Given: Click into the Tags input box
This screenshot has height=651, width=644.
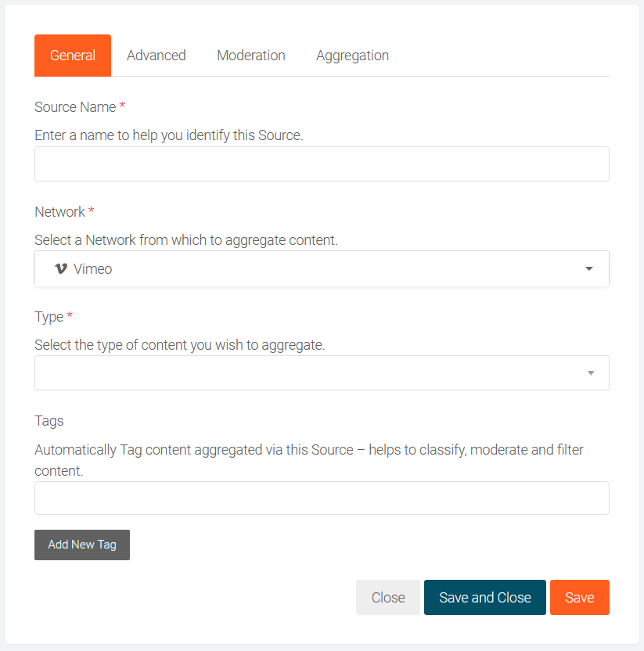Looking at the screenshot, I should click(x=322, y=498).
